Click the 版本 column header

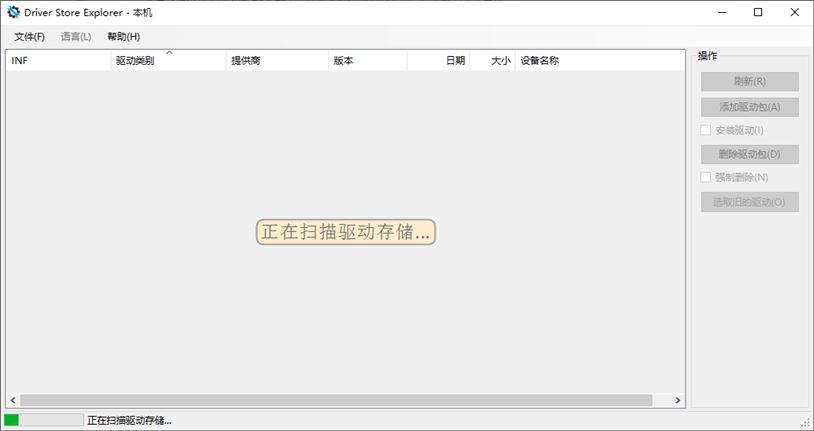[x=367, y=61]
